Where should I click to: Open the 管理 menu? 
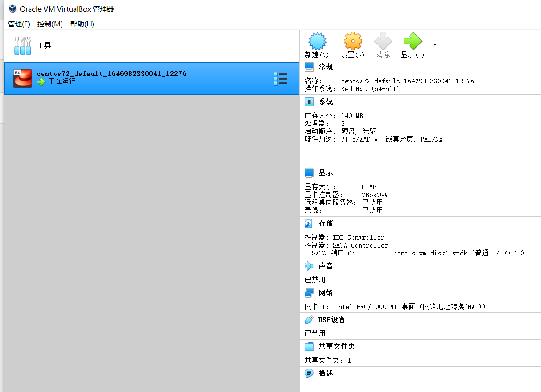click(x=19, y=24)
